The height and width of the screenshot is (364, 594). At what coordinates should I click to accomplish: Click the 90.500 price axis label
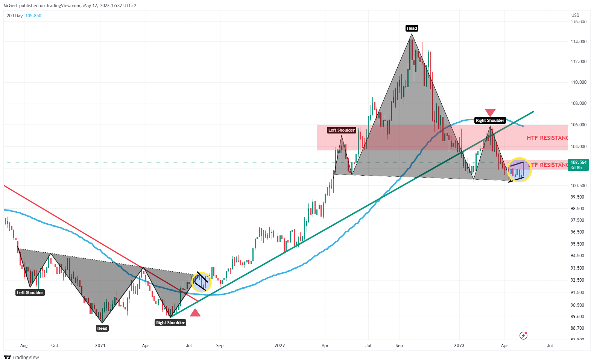tap(577, 305)
